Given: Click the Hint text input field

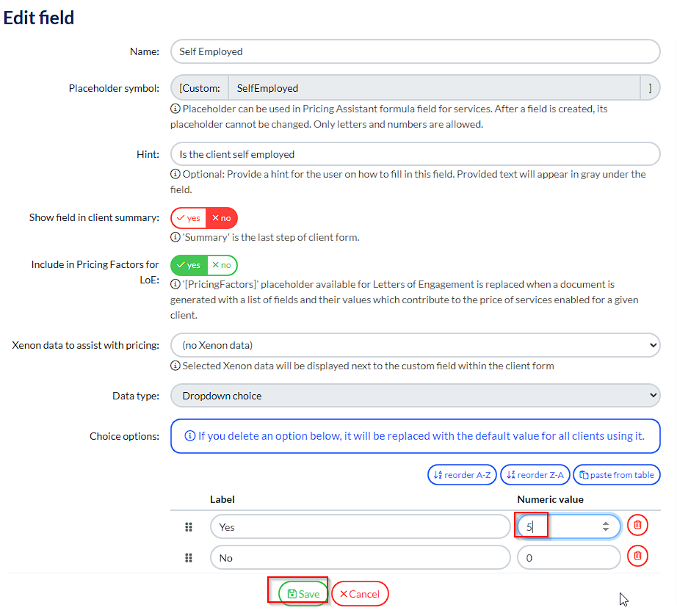Looking at the screenshot, I should tap(415, 154).
